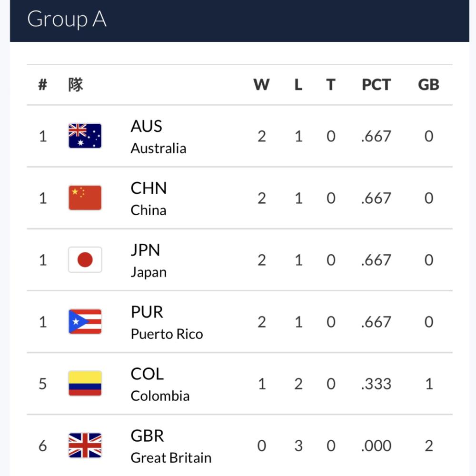The height and width of the screenshot is (476, 476).
Task: Open the AUS Australia team link
Action: 159,137
